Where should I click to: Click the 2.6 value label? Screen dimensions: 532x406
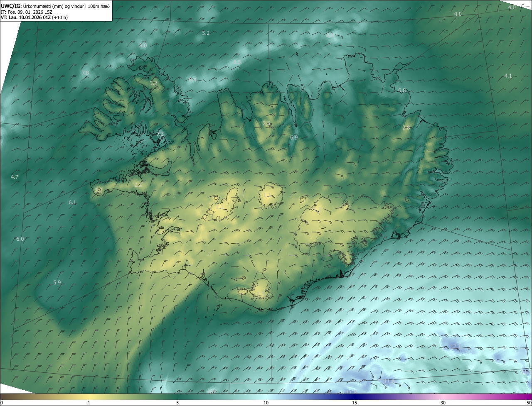[x=267, y=123]
